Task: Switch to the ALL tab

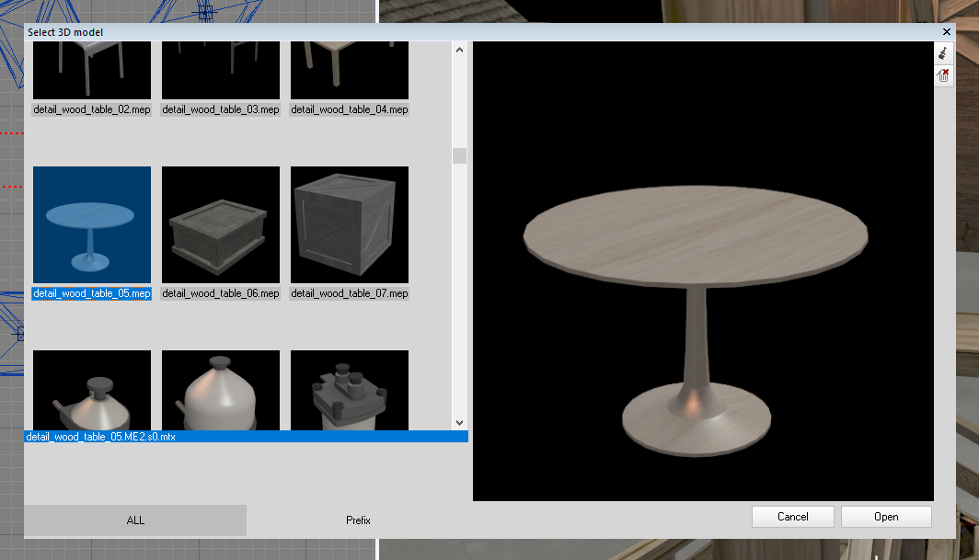Action: [x=135, y=520]
